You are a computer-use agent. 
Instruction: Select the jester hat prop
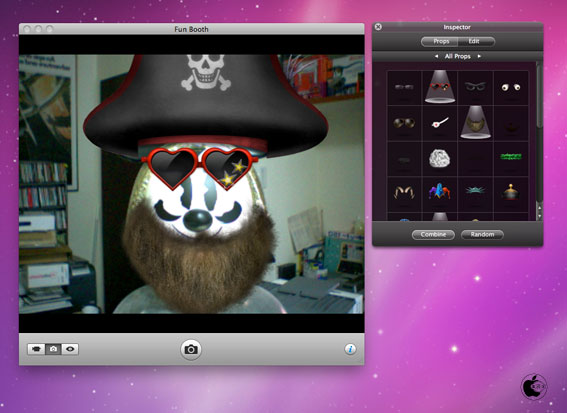440,192
